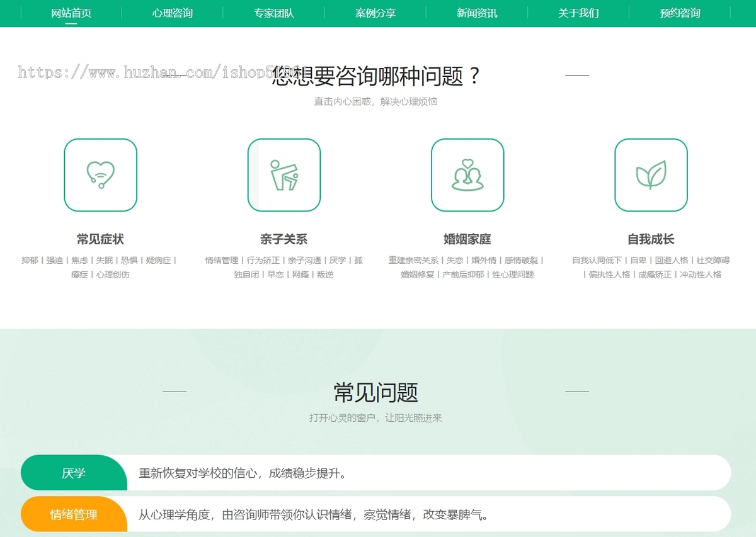This screenshot has width=756, height=537.
Task: Click the text beginning 从心理学角度，由咨询师带领
Action: pyautogui.click(x=314, y=515)
